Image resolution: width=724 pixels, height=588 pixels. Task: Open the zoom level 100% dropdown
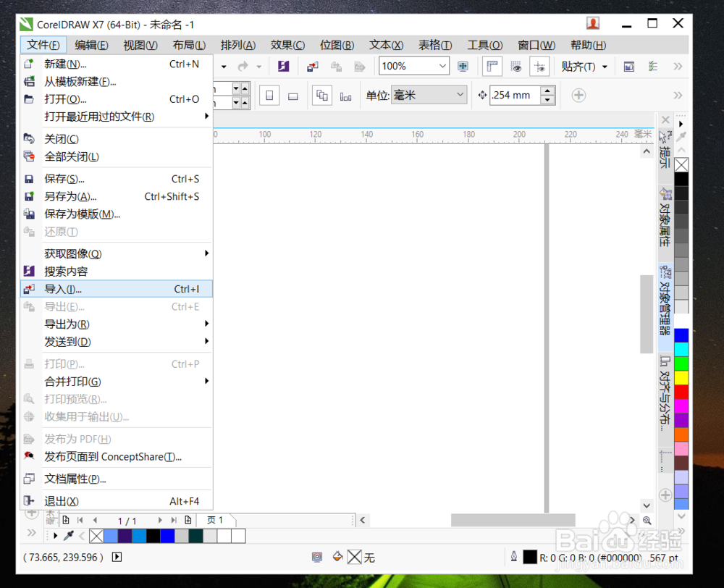click(x=413, y=66)
